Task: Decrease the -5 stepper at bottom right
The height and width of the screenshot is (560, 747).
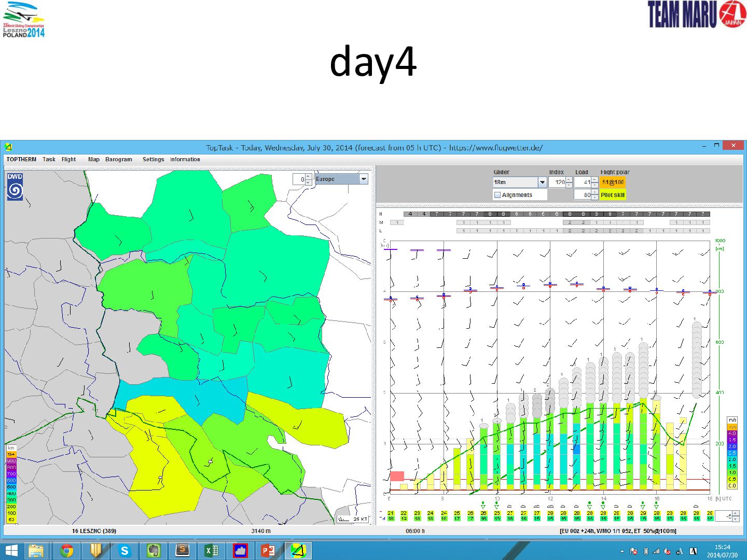Action: click(736, 519)
